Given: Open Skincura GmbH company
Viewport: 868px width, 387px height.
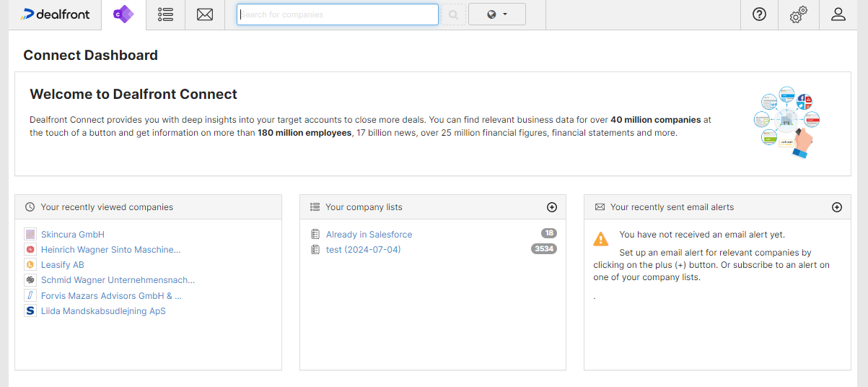Looking at the screenshot, I should point(73,235).
